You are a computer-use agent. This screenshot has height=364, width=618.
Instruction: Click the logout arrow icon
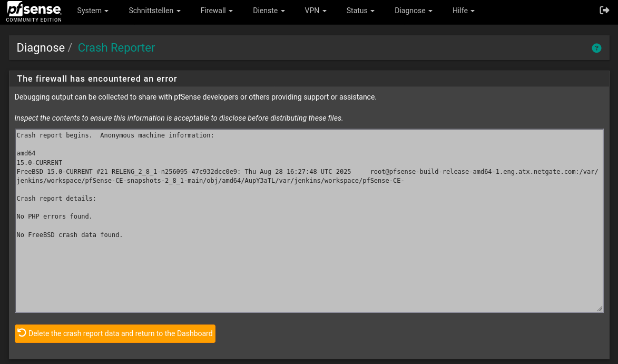pyautogui.click(x=604, y=11)
